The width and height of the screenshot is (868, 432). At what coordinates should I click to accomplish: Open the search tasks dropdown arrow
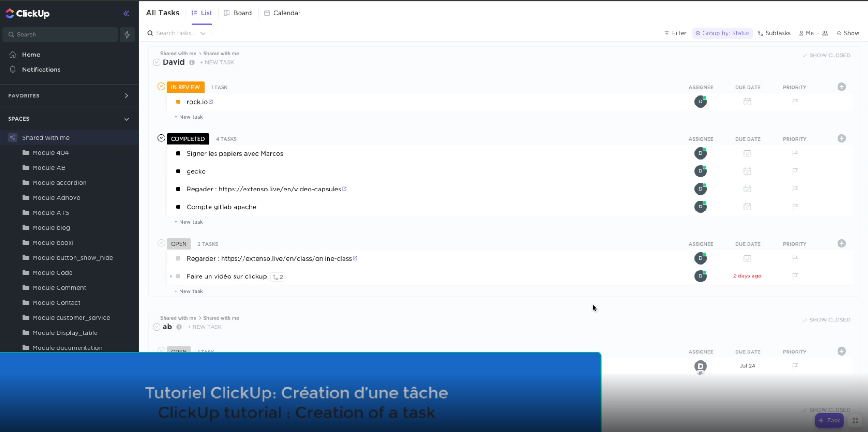[x=203, y=33]
